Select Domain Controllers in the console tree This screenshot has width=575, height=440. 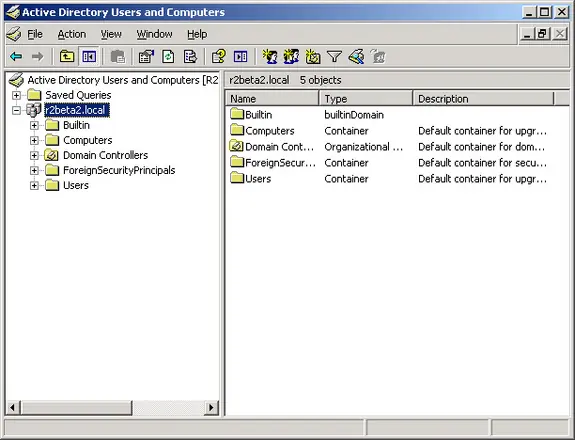pos(106,155)
